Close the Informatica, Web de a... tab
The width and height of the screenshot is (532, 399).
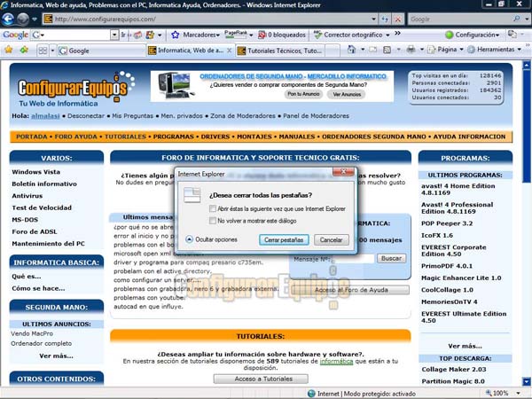coord(230,51)
